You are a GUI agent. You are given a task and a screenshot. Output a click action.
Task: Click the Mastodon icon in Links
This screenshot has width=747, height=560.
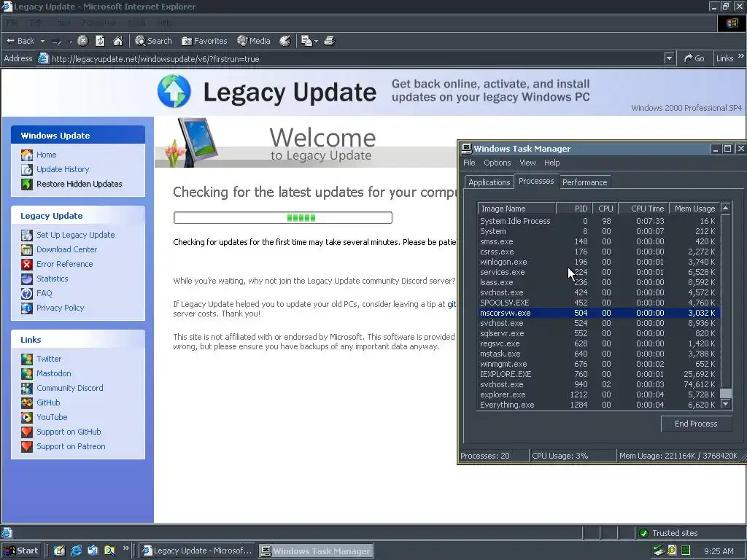pyautogui.click(x=27, y=374)
